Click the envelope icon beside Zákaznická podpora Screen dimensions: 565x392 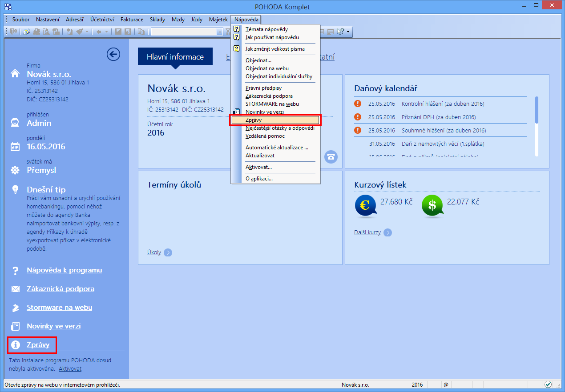coord(15,289)
